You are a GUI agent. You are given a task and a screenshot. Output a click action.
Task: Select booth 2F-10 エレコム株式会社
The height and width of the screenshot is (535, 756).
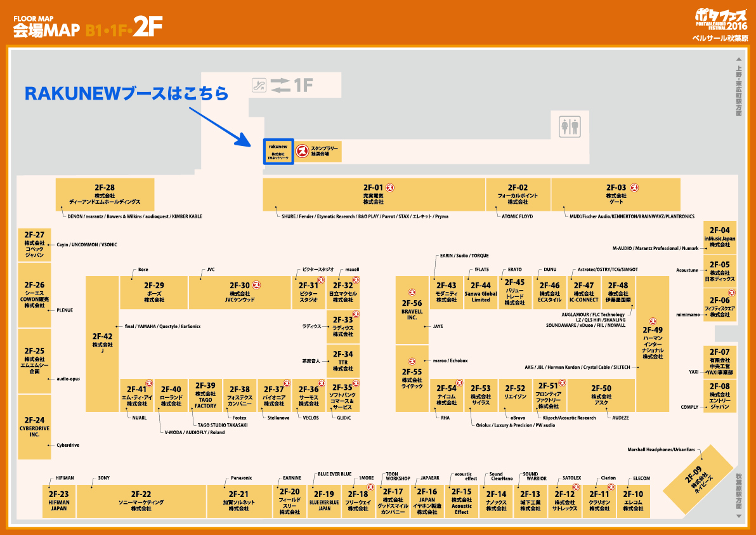coord(633,501)
